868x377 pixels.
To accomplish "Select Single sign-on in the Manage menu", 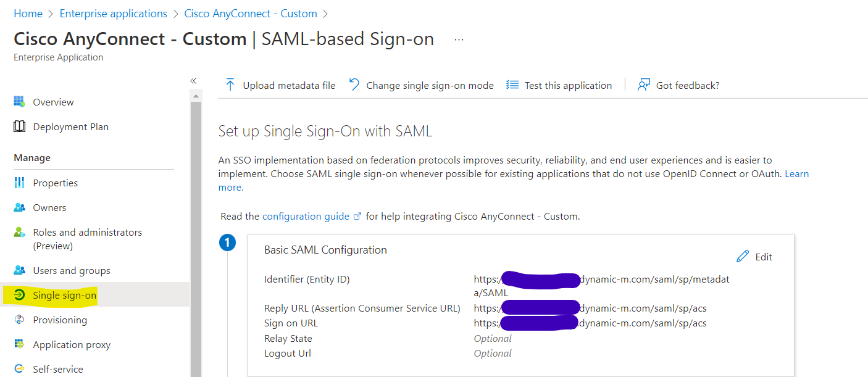I will [x=65, y=295].
